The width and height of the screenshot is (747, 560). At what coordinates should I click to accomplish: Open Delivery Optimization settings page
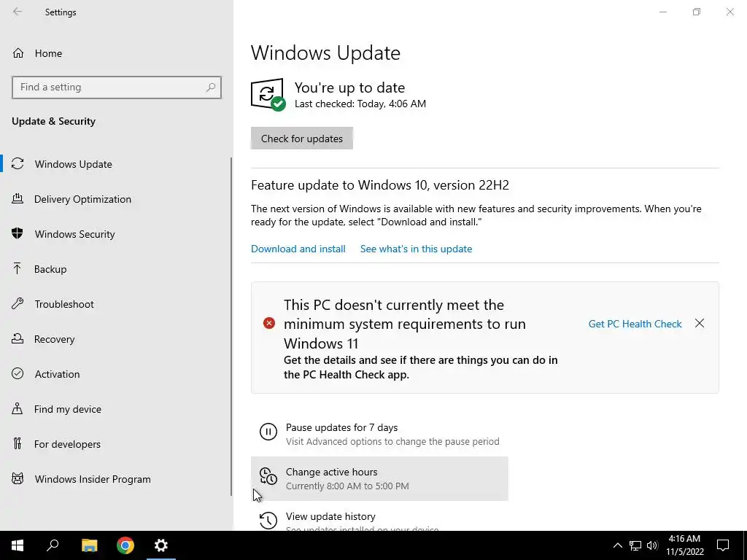pos(82,199)
